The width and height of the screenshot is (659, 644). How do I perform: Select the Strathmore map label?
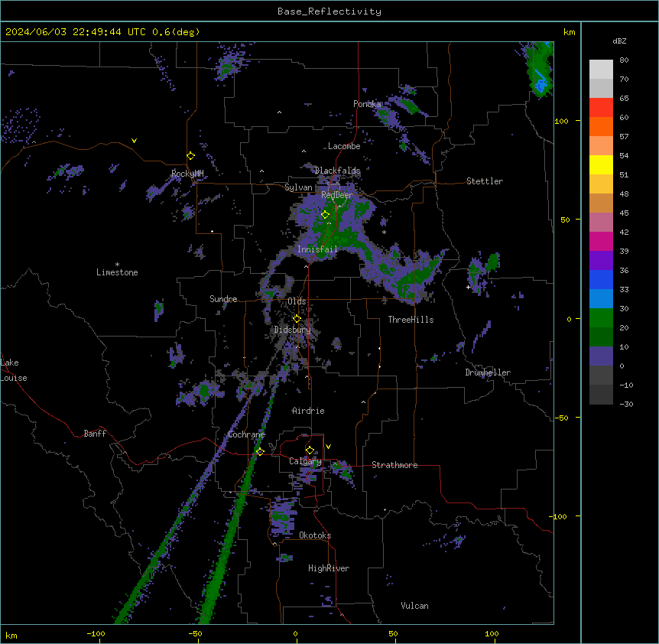click(394, 465)
